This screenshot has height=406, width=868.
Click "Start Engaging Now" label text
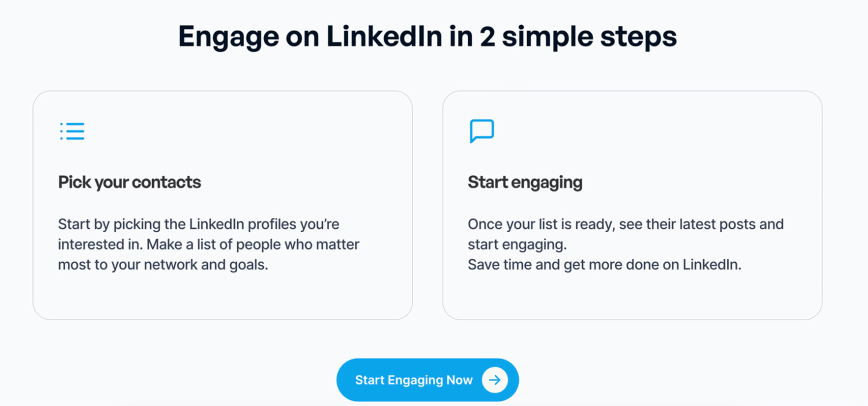click(414, 380)
